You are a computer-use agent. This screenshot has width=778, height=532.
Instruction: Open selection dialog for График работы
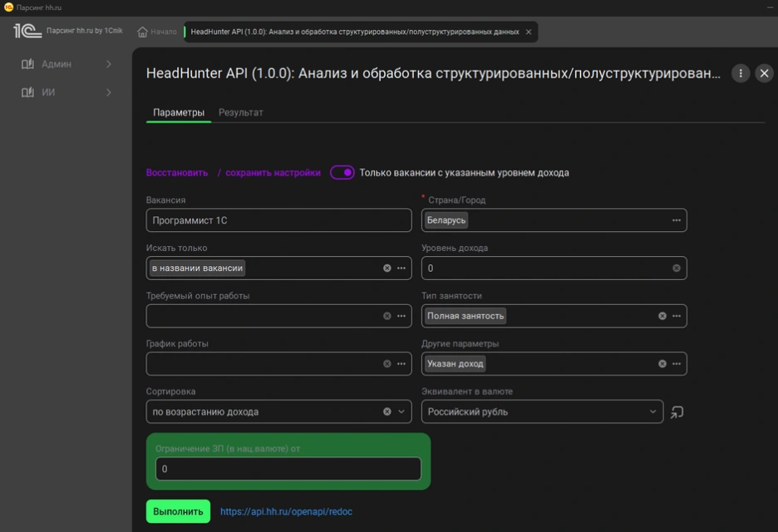401,364
